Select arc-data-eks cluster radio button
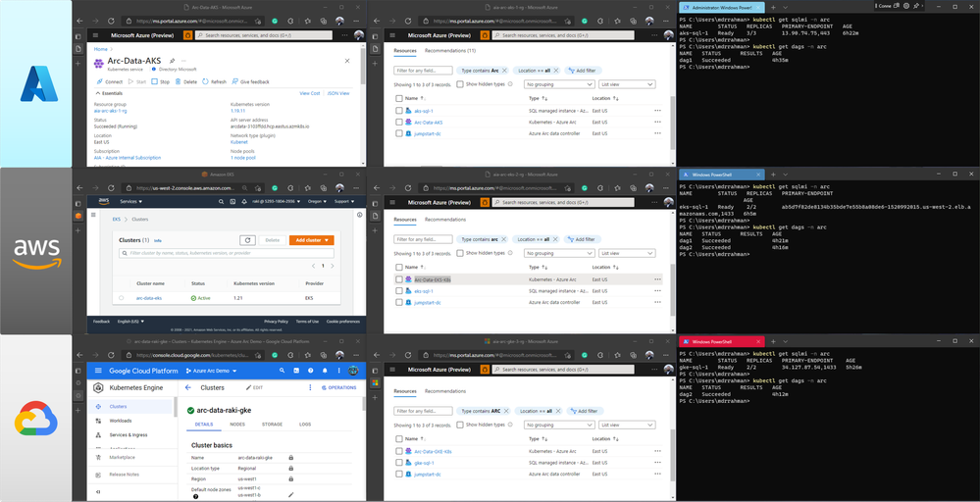 [122, 298]
